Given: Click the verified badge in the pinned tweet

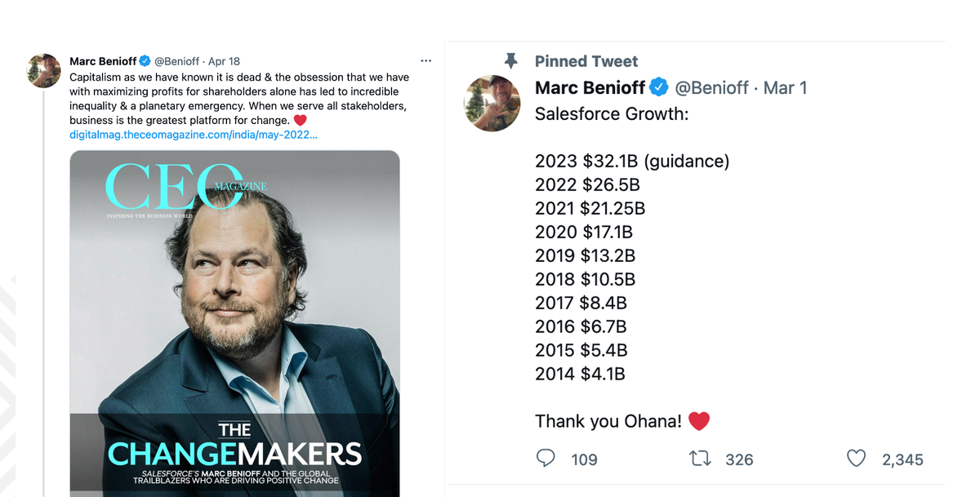Looking at the screenshot, I should 660,87.
